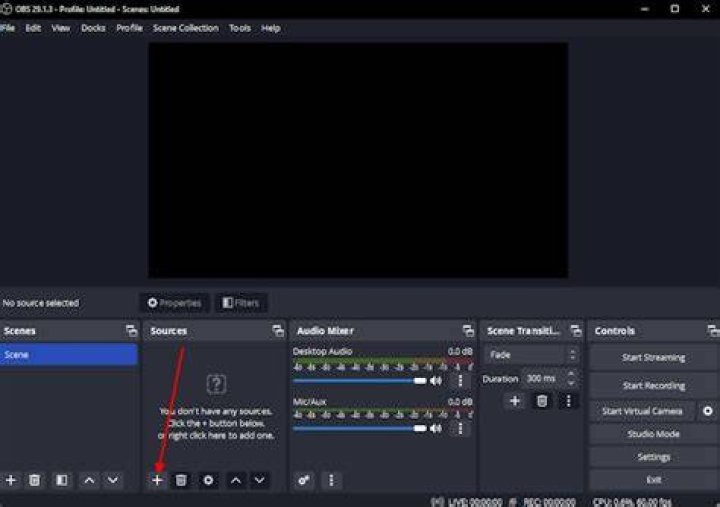The width and height of the screenshot is (720, 507).
Task: Click the black preview canvas
Action: click(358, 160)
